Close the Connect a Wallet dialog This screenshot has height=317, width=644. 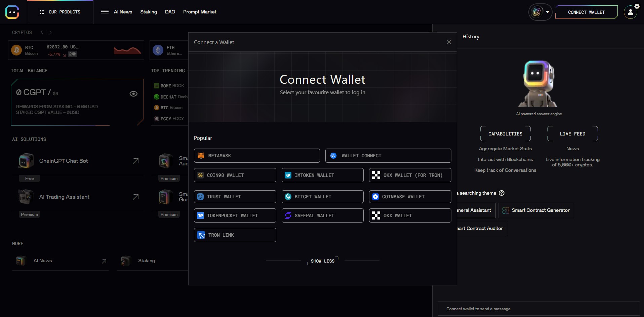[x=449, y=42]
